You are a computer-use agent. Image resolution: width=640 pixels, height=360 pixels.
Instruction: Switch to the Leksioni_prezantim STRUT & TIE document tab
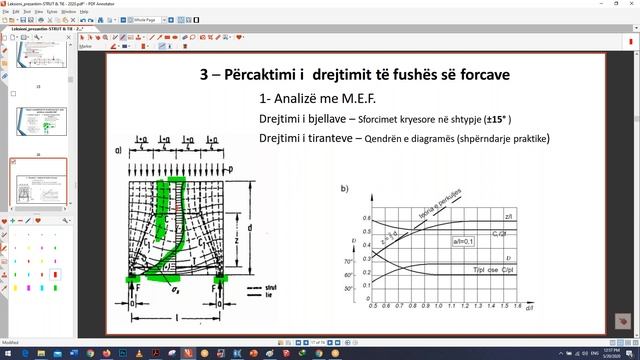(x=47, y=29)
